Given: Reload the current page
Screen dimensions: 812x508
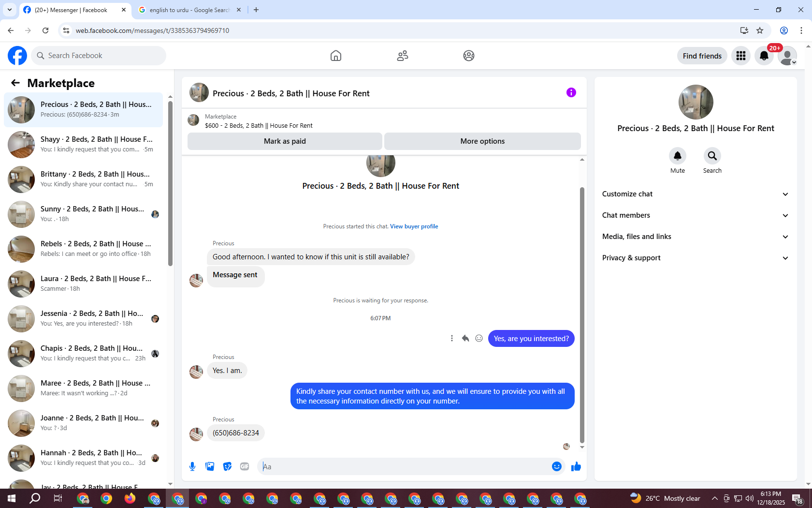Looking at the screenshot, I should tap(45, 30).
